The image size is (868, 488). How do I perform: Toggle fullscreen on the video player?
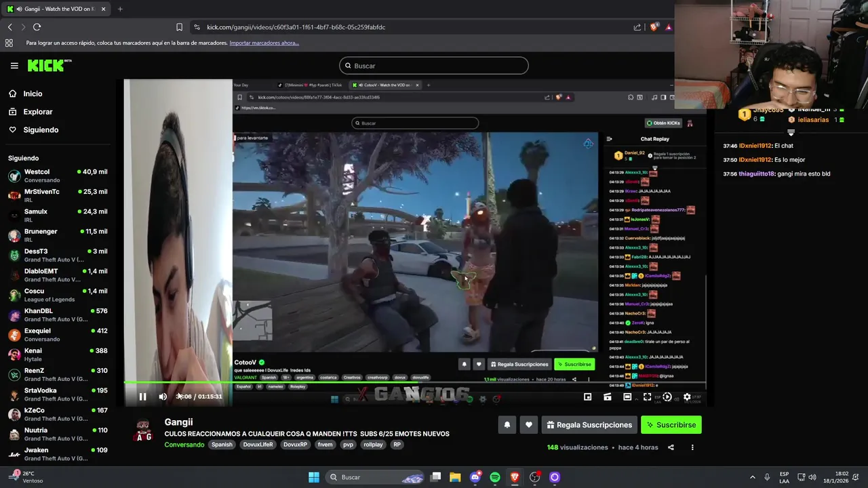pos(647,396)
